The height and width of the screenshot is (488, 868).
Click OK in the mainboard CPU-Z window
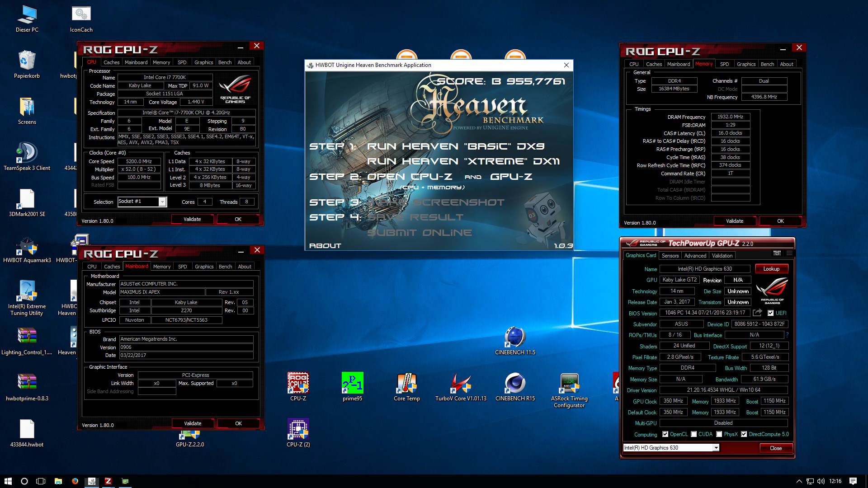(x=238, y=423)
